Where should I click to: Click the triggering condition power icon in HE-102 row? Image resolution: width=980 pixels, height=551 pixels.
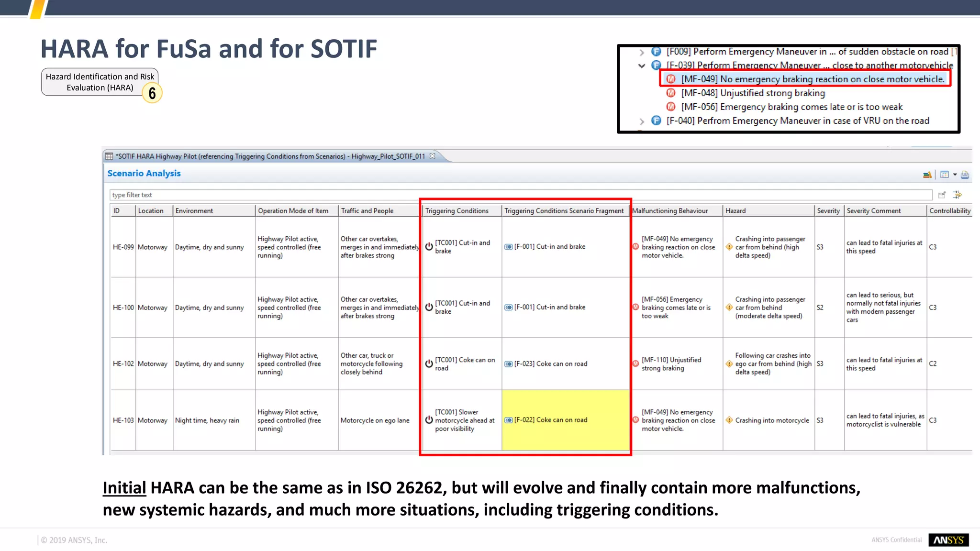pyautogui.click(x=429, y=364)
